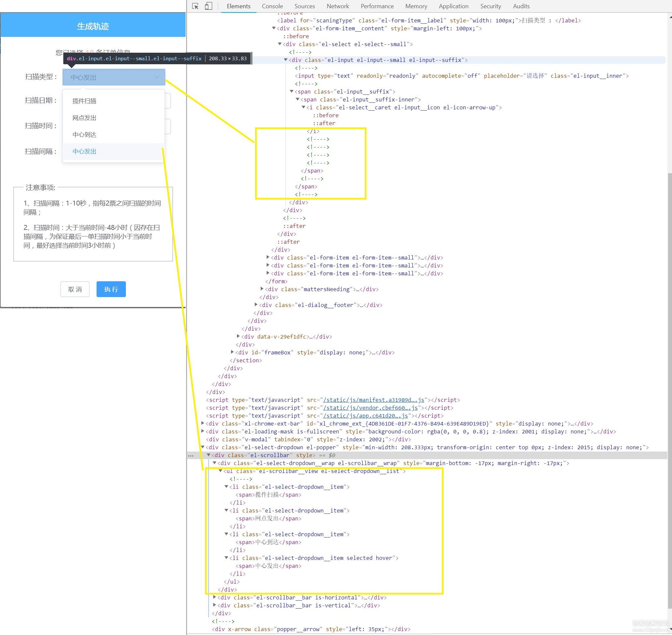Screen dimensions: 672x635
Task: Activate the inspect element picker icon
Action: tap(195, 6)
